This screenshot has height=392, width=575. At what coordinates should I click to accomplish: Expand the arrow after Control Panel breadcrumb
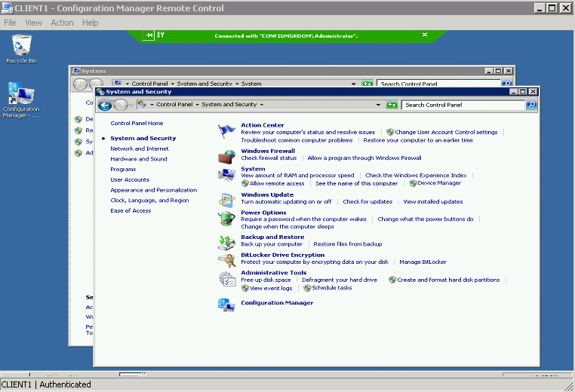(197, 105)
